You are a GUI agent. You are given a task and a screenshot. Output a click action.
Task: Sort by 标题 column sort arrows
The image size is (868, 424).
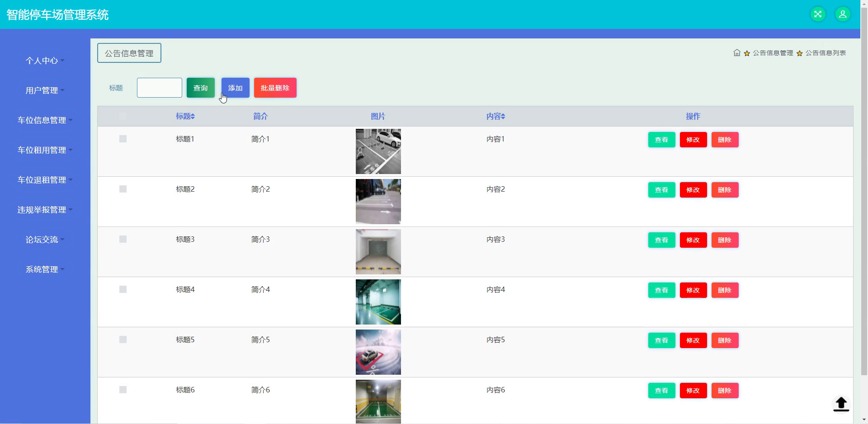193,117
